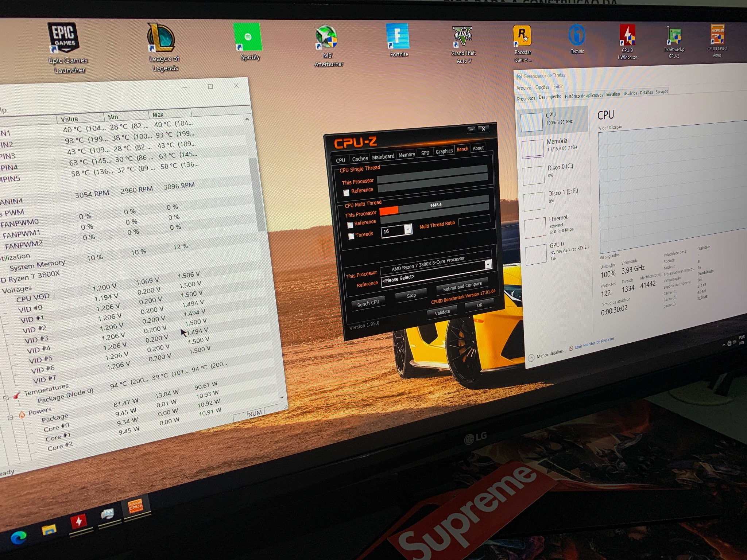Collapse the Temperatures node in HWMonitor

tap(6, 398)
